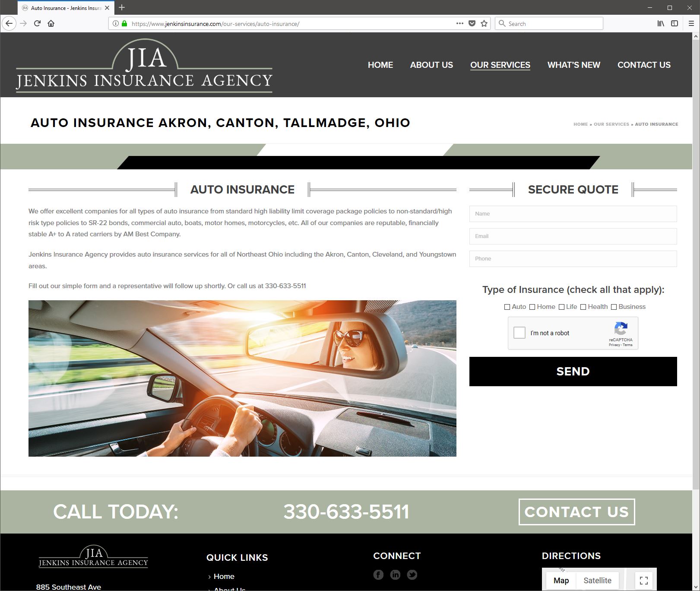Open the browser Library panel
Screen dimensions: 700x591
click(x=660, y=23)
